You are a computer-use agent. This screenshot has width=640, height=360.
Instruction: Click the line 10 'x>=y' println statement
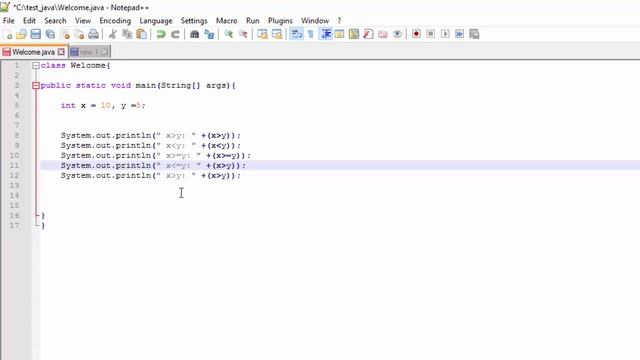click(156, 156)
